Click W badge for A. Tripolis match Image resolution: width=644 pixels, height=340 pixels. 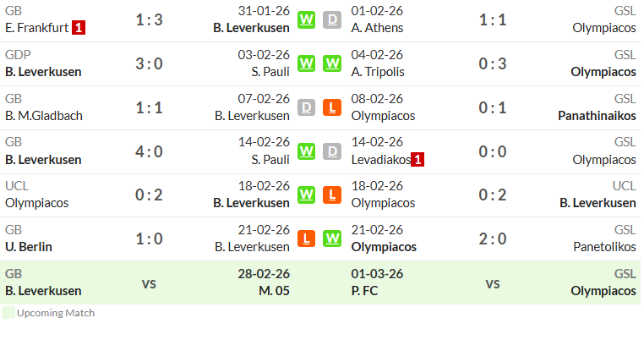pyautogui.click(x=332, y=63)
